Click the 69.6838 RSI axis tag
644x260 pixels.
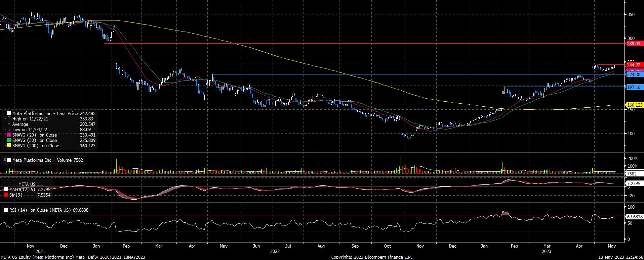pos(634,217)
